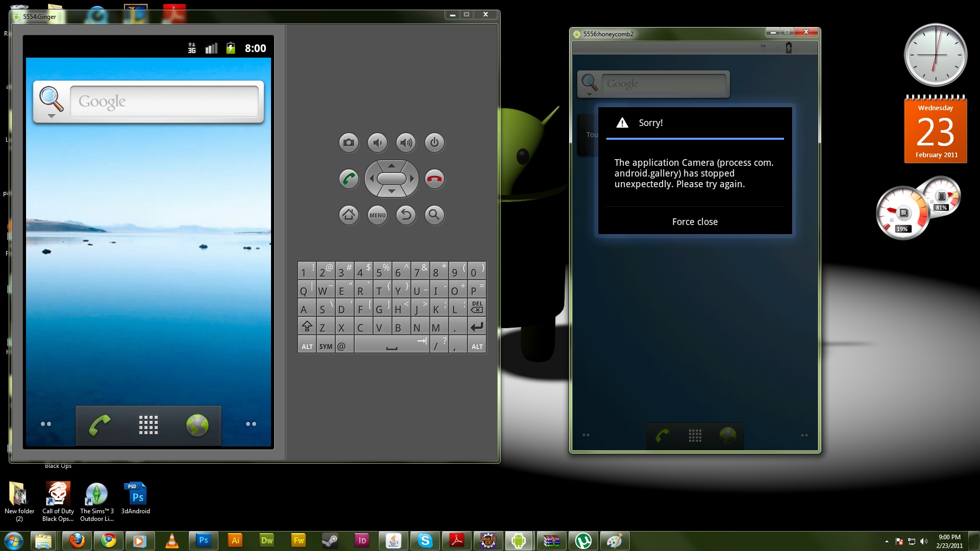Open the New folder (2) on desktop
Image resolution: width=980 pixels, height=551 pixels.
click(19, 502)
